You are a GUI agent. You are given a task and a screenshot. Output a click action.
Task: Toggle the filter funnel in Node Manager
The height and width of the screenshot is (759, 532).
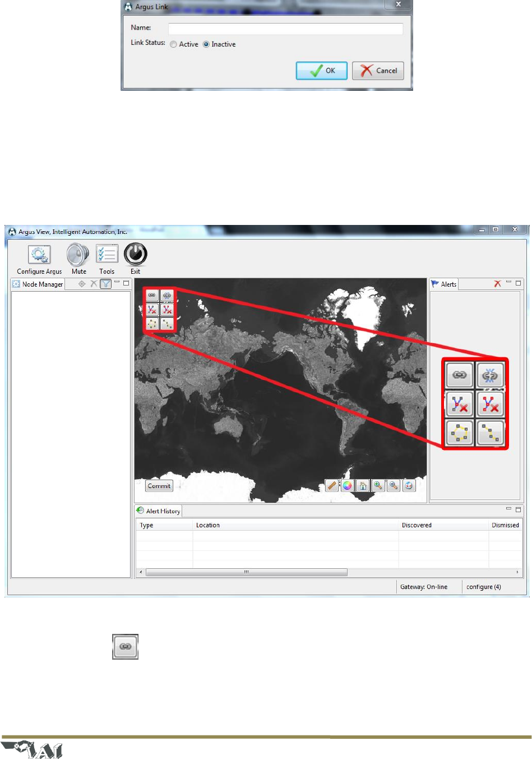[x=105, y=284]
